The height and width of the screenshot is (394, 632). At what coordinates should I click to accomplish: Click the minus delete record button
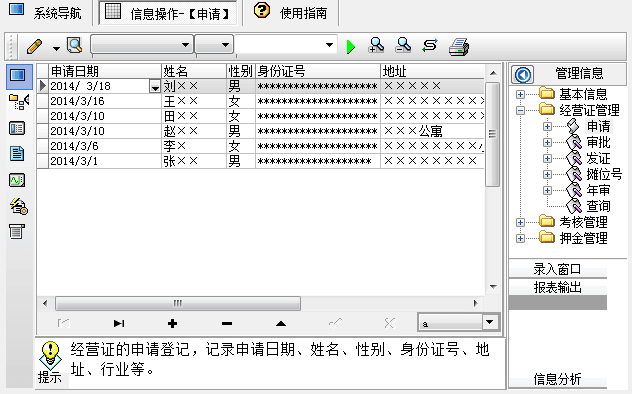point(227,323)
